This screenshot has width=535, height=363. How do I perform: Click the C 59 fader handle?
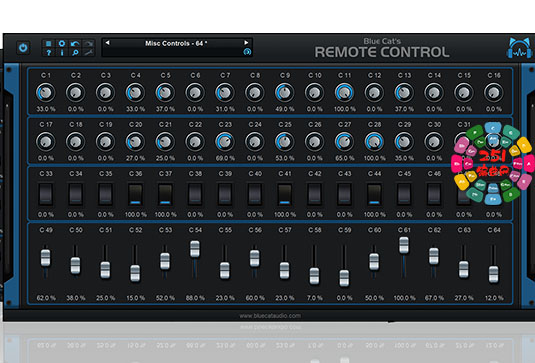point(344,278)
